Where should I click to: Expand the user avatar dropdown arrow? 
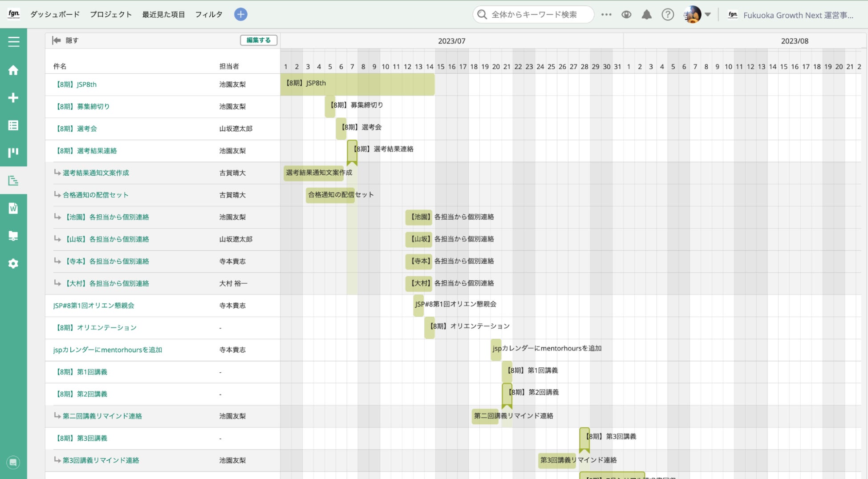708,15
